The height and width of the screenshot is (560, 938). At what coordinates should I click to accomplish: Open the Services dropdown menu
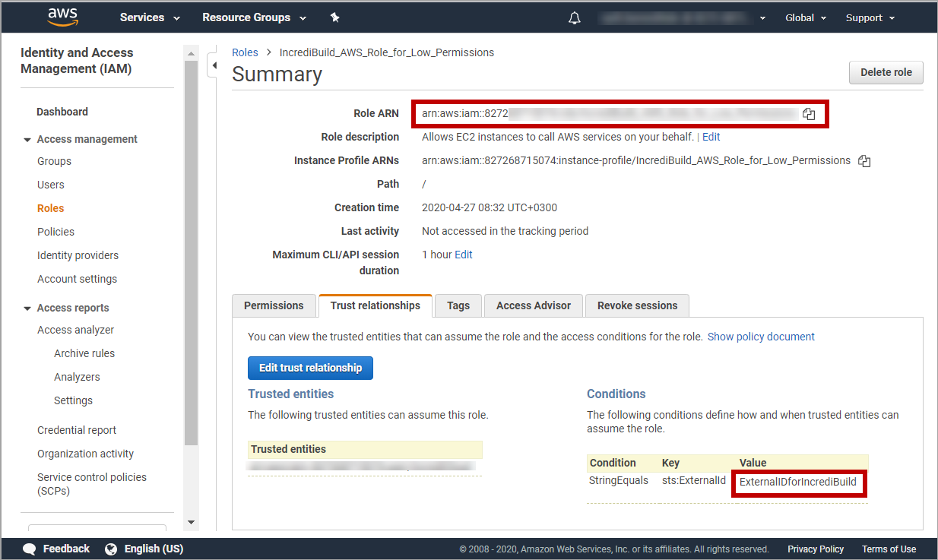150,17
